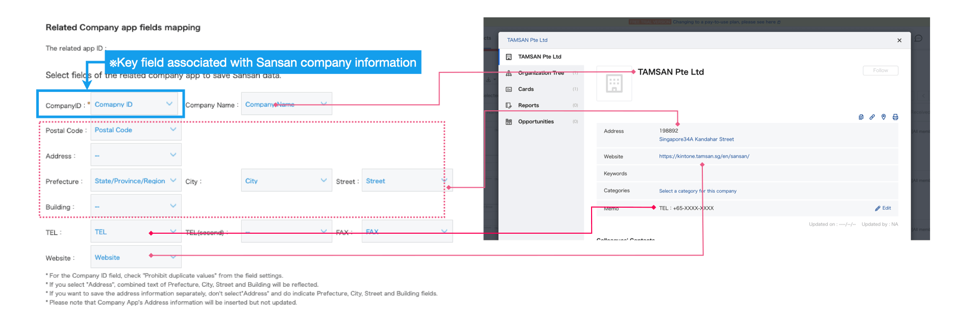Click the chat bubble icon beside the dialog

click(x=919, y=38)
